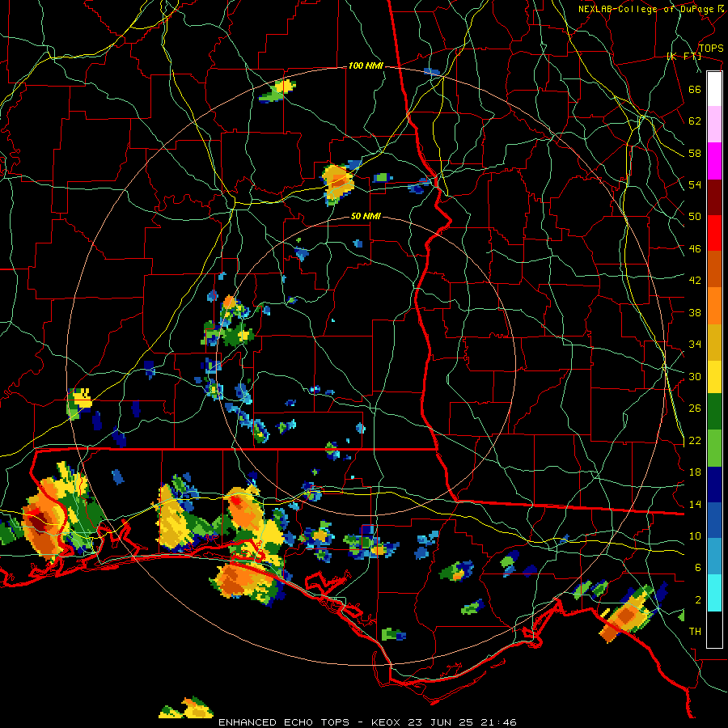
Task: Click the "TOPS" legend title
Action: 711,48
